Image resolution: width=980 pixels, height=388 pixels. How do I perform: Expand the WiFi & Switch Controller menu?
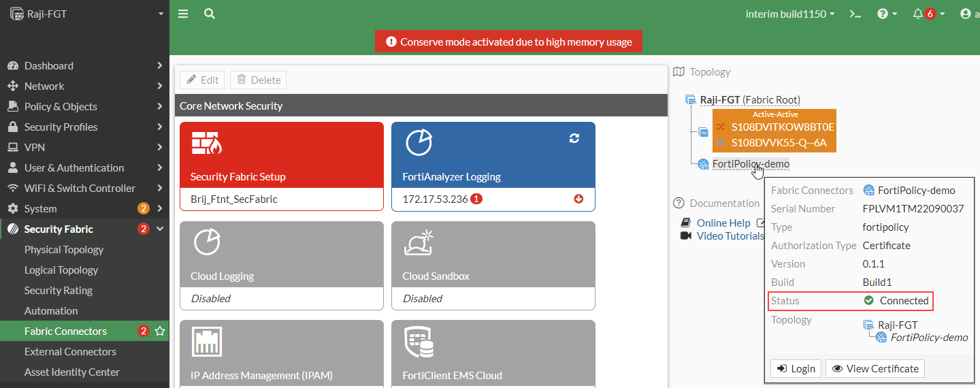84,188
